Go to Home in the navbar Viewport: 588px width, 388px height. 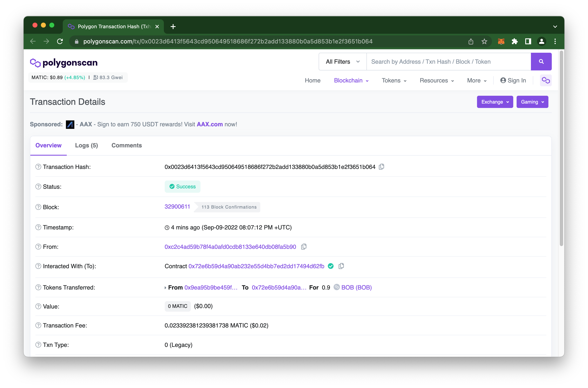click(x=313, y=80)
